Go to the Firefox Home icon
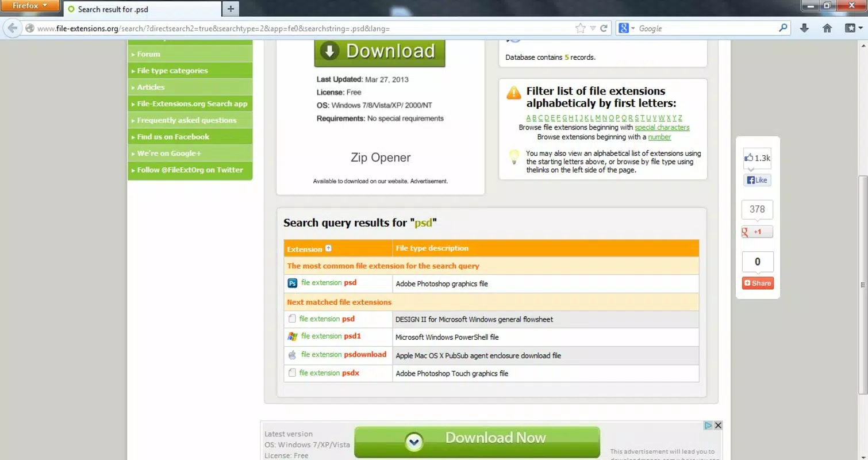Viewport: 868px width, 460px height. [x=827, y=28]
